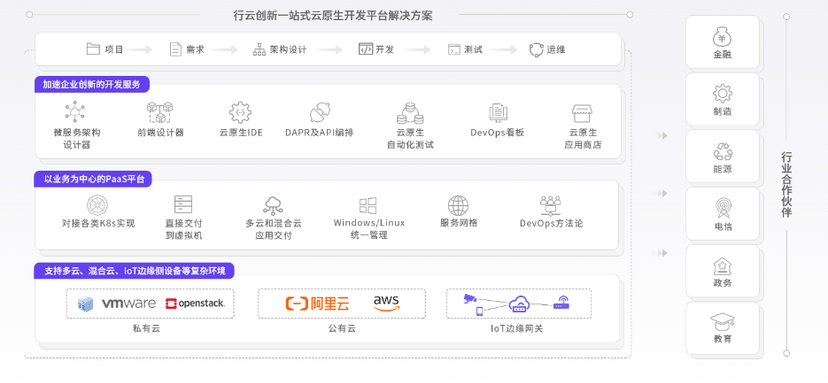Click the 制造 gear icon
Screen dimensions: 828x383
pyautogui.click(x=722, y=94)
